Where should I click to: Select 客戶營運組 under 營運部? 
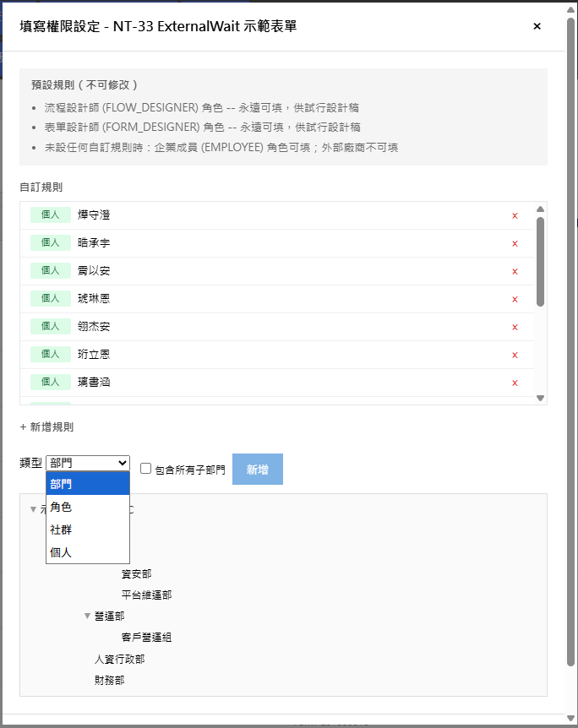coord(146,638)
